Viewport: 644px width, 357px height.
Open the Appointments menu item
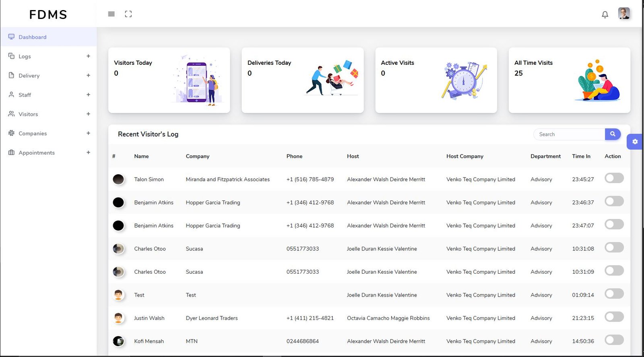(48, 153)
